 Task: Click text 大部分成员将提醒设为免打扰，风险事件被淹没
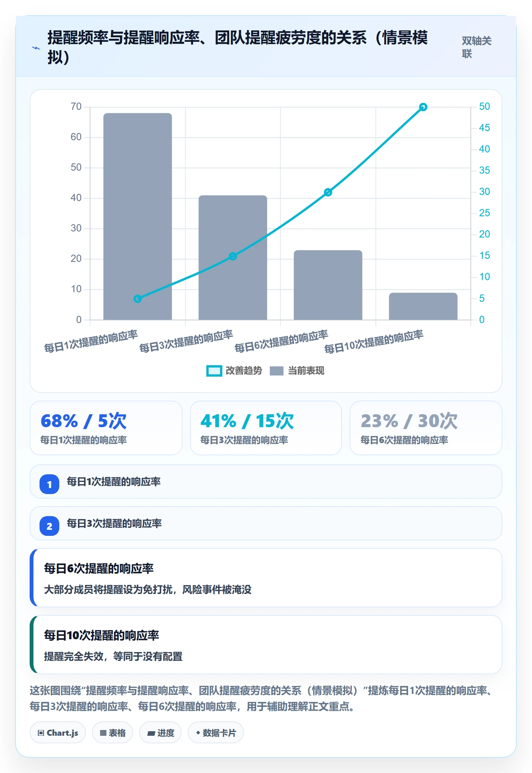click(148, 589)
